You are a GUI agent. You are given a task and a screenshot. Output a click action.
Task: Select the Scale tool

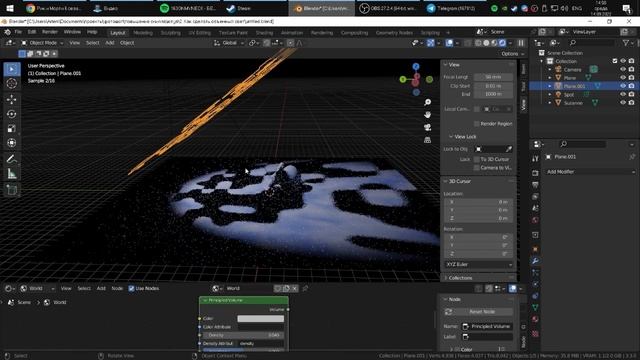pos(11,129)
